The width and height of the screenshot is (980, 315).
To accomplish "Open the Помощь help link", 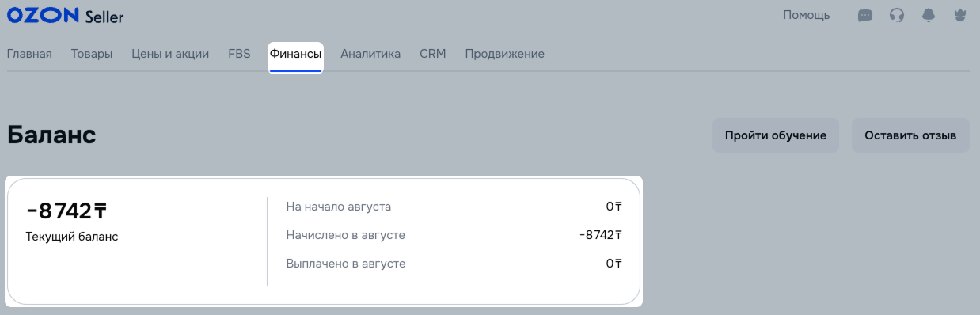I will (x=806, y=15).
